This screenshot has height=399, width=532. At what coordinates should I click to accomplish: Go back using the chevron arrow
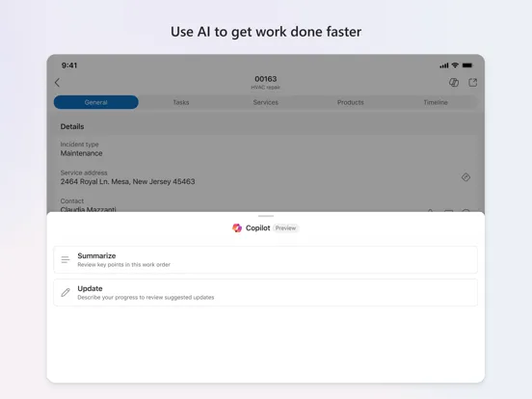[x=57, y=83]
